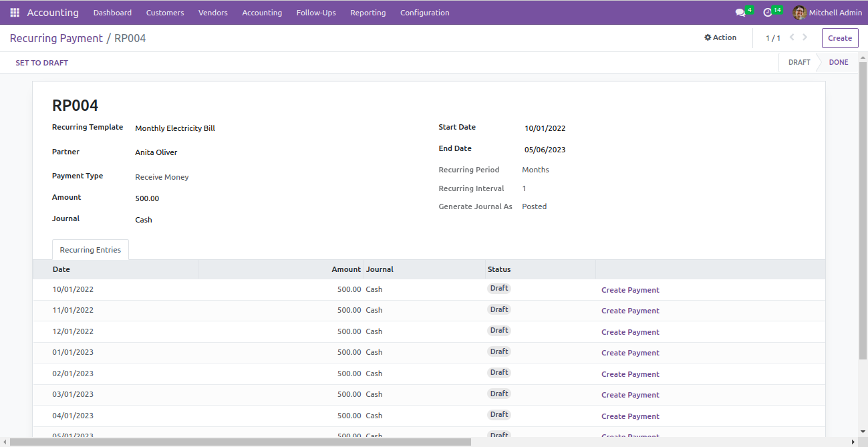Click the Set to Draft button

(x=42, y=63)
